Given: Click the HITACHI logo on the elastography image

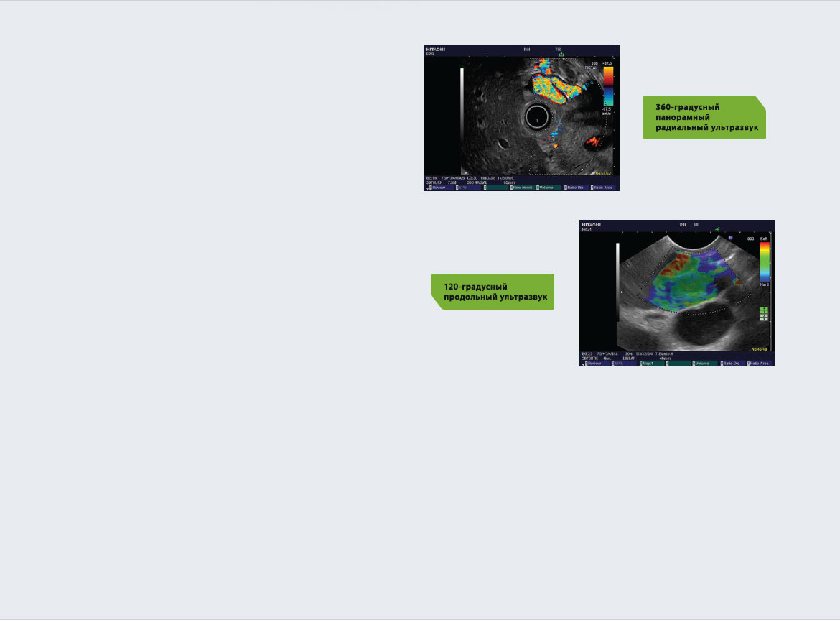Looking at the screenshot, I should pos(593,224).
